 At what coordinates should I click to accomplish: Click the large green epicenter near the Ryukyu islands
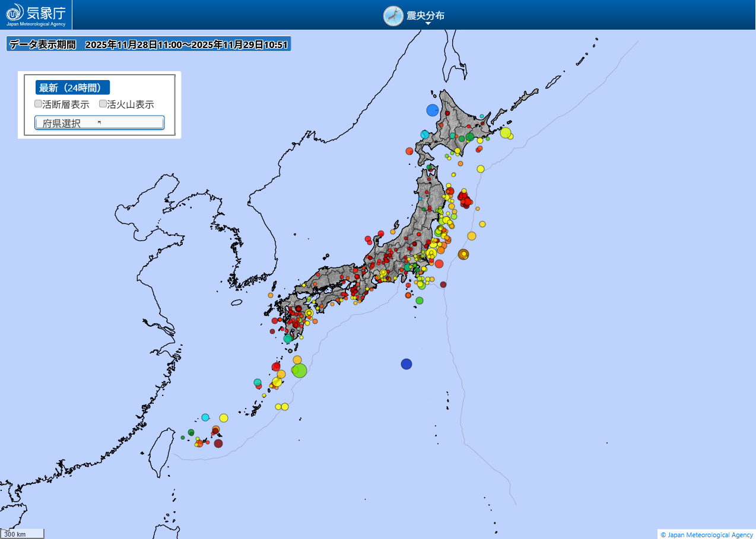[x=299, y=371]
